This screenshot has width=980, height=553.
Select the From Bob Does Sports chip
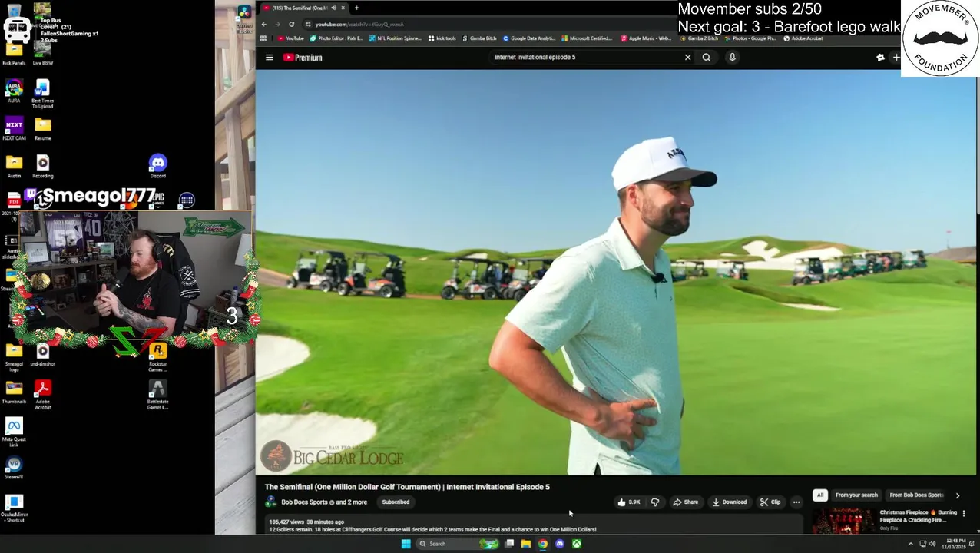[916, 495]
